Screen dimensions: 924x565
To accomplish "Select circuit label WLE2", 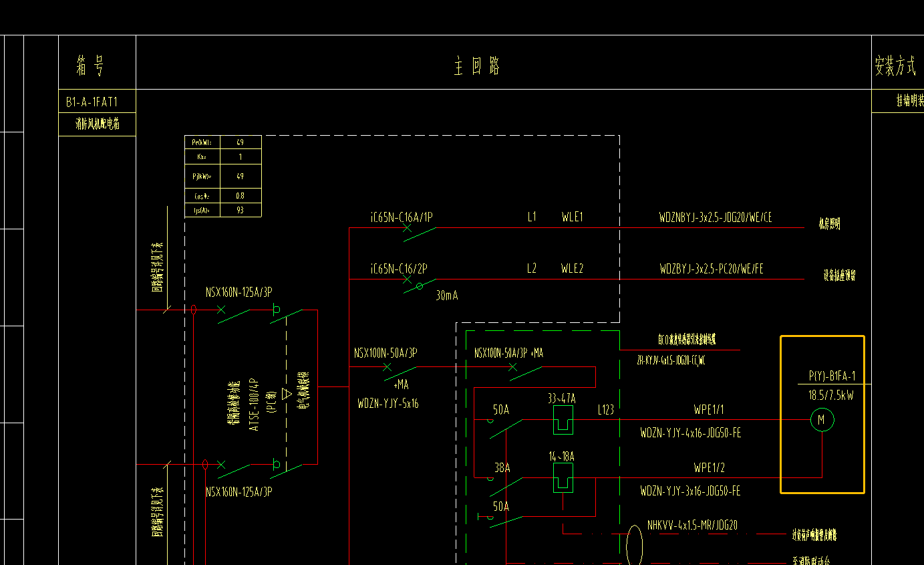I will pos(572,269).
